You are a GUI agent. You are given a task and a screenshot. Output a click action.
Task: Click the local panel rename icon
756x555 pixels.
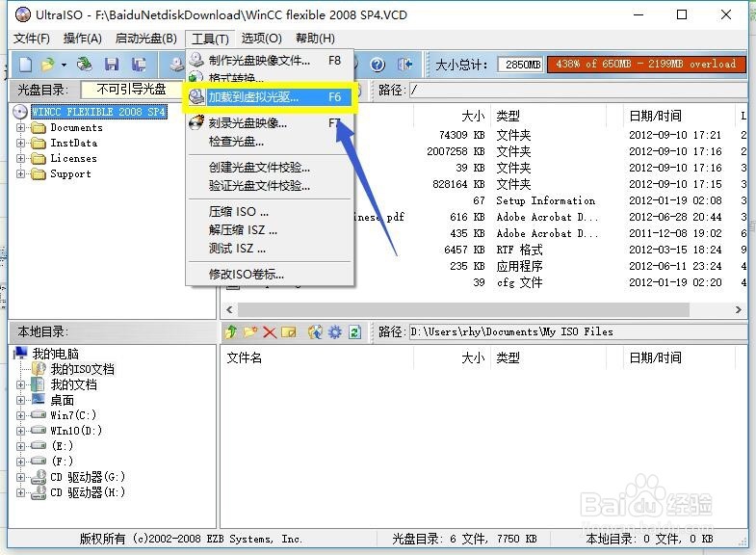tap(288, 331)
